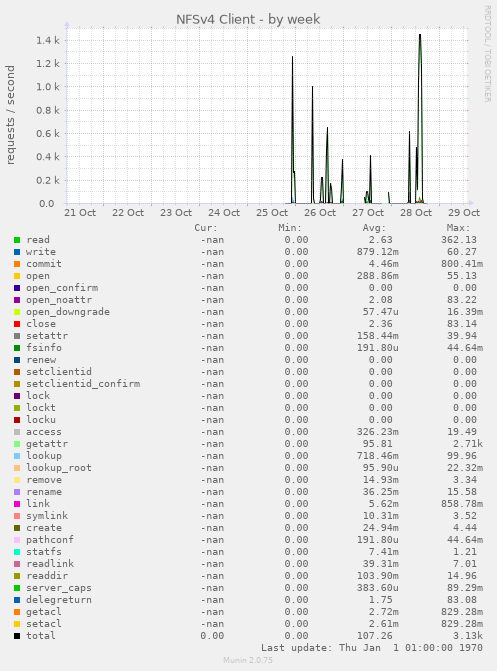Screen dimensions: 497x671
Task: Click the access legend label
Action: [x=44, y=432]
